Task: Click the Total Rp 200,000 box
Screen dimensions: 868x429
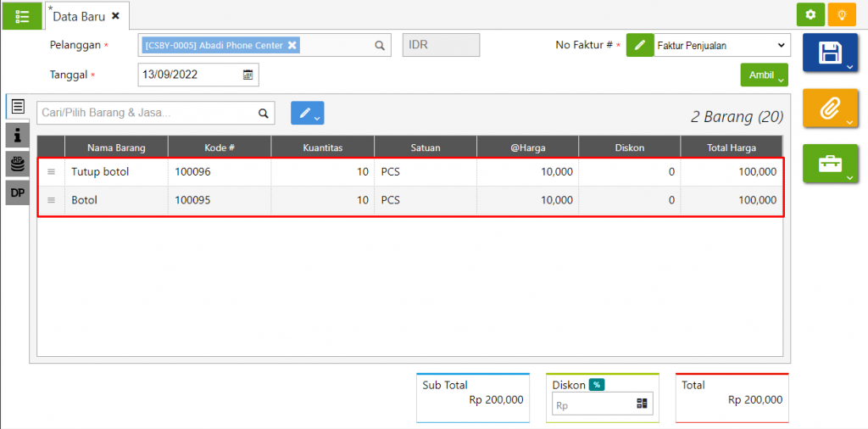Action: (732, 398)
